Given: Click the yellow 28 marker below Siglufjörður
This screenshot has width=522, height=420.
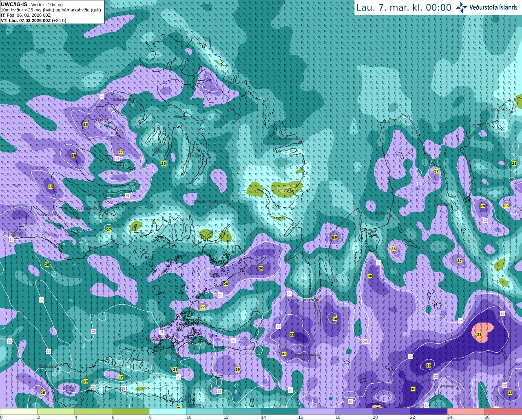Looking at the screenshot, I should click(514, 164).
